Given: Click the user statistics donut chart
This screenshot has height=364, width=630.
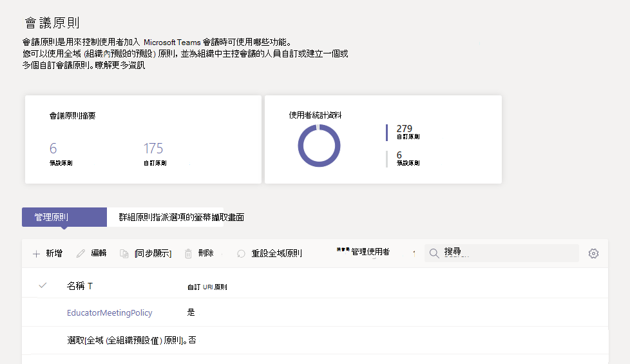Looking at the screenshot, I should 319,146.
